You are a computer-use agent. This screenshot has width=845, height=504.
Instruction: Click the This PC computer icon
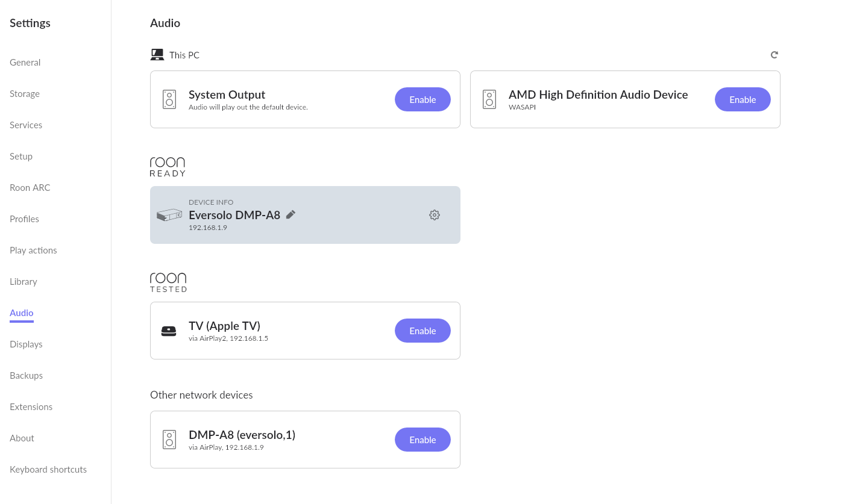[x=157, y=55]
